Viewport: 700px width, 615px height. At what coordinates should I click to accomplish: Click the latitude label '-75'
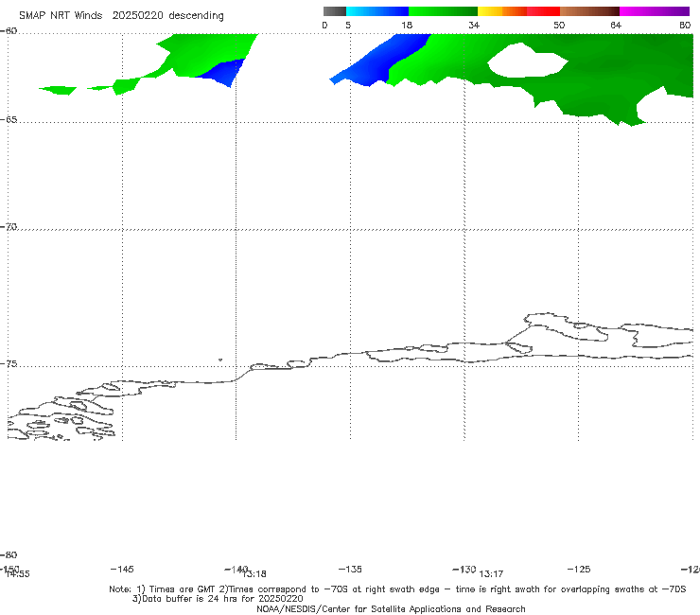point(9,364)
